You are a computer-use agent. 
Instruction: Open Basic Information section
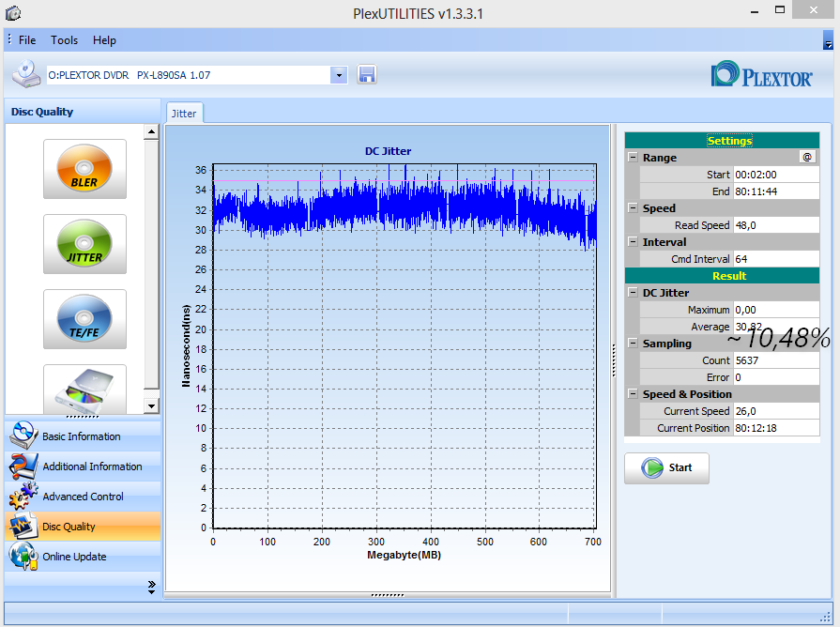81,436
